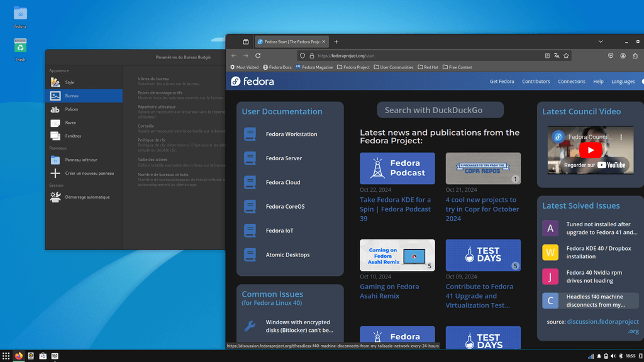Open the tab overview icon left of the tab
This screenshot has width=644, height=362.
tap(246, 42)
